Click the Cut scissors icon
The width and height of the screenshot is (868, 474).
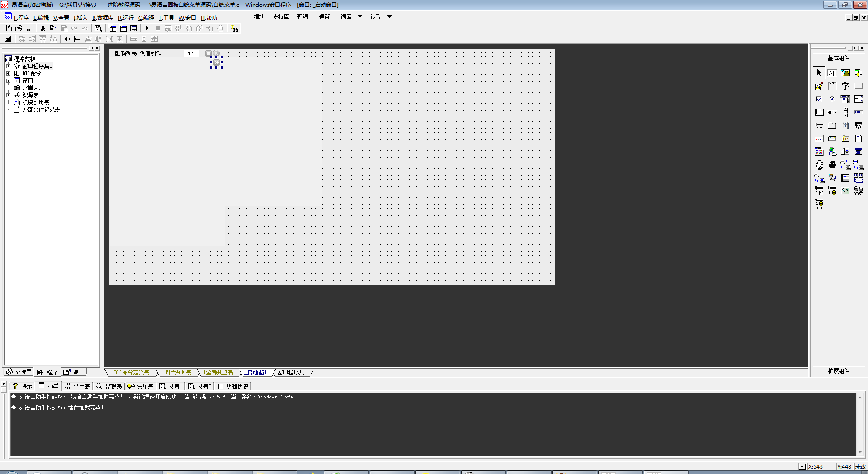click(x=43, y=28)
